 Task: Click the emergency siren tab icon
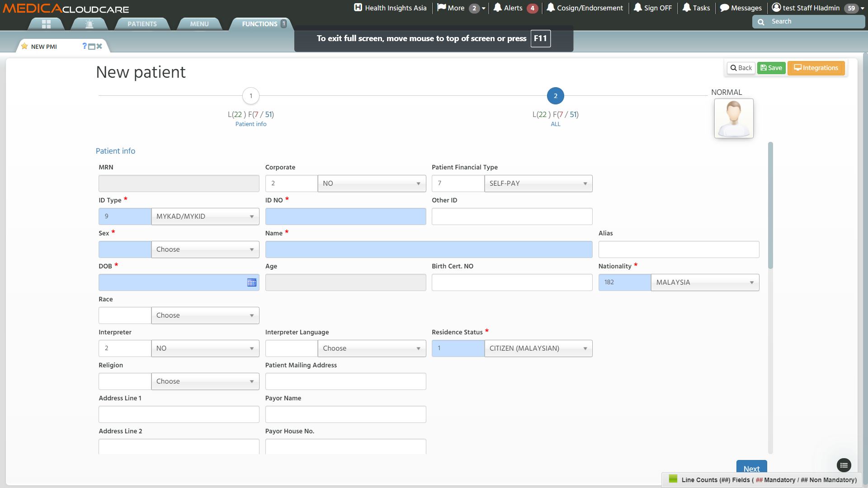pyautogui.click(x=90, y=24)
